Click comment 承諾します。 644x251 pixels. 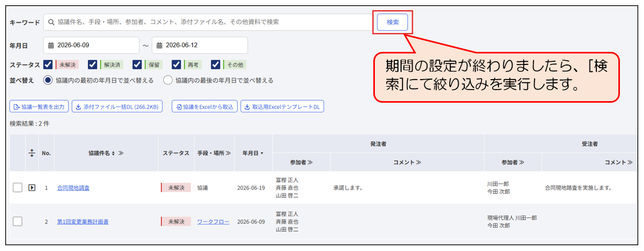pyautogui.click(x=348, y=188)
